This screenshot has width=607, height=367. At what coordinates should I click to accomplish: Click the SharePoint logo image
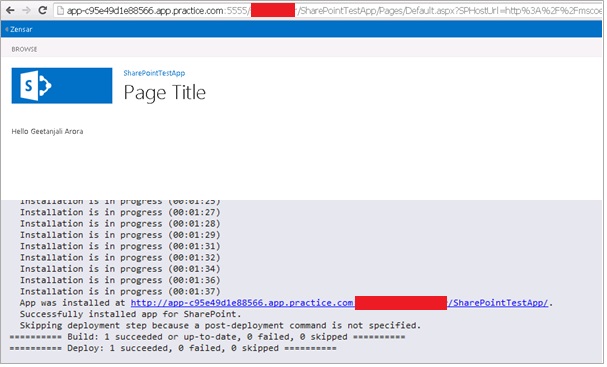(62, 86)
